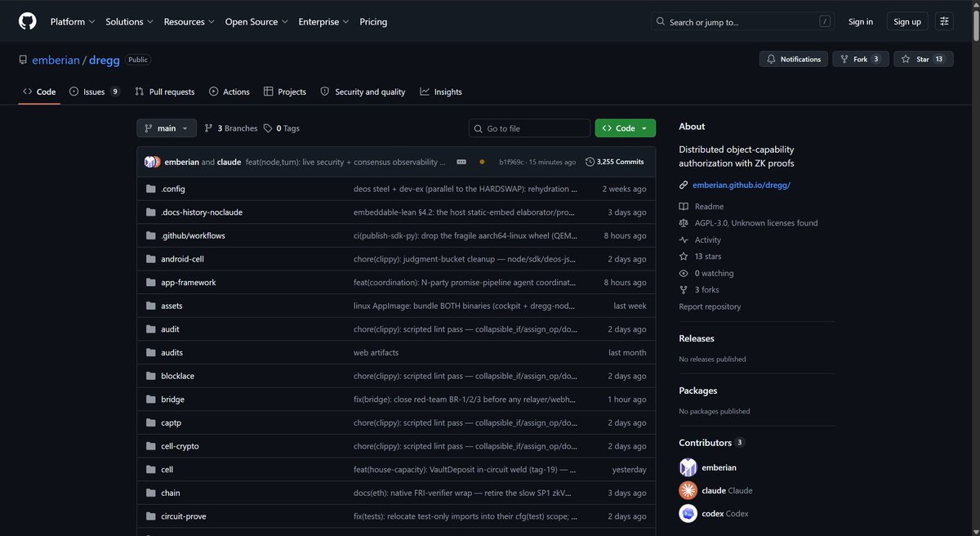The height and width of the screenshot is (536, 980).
Task: Open the dregg repository link
Action: [x=105, y=60]
